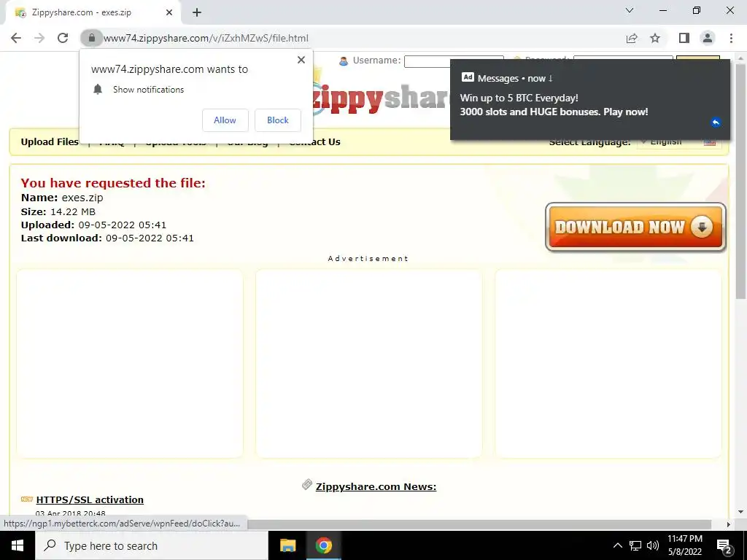Click the blue reply arrow in notification
The width and height of the screenshot is (747, 560).
point(716,122)
